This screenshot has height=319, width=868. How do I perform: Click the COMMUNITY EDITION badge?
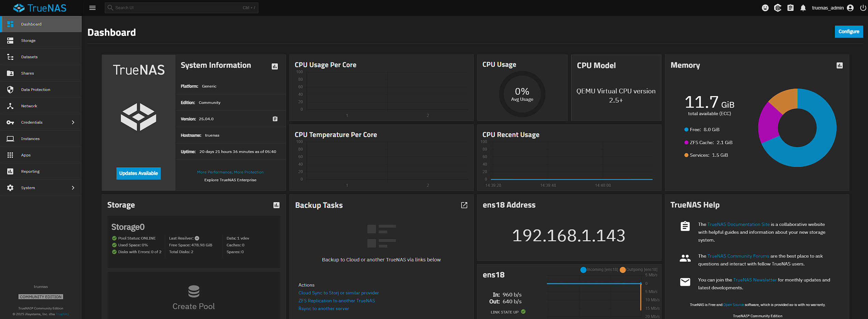pos(41,297)
